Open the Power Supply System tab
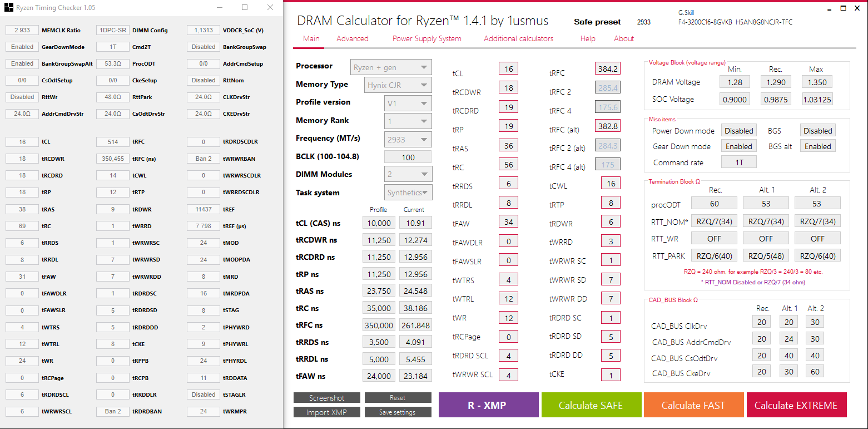 pos(427,38)
